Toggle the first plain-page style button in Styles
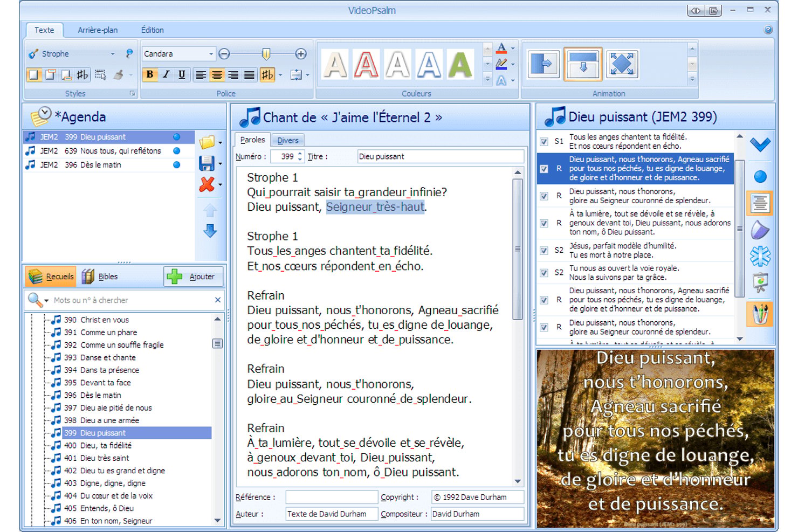This screenshot has height=532, width=798. [x=34, y=74]
